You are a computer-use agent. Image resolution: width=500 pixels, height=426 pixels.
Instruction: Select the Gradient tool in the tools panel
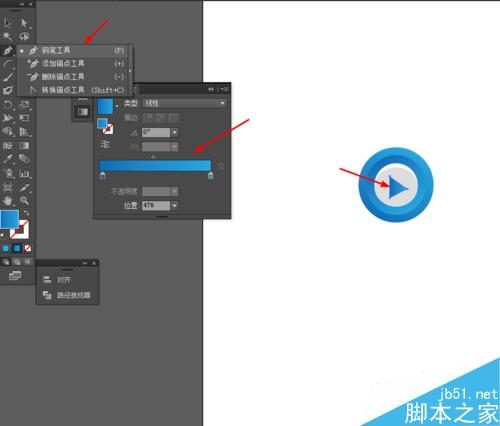[x=24, y=145]
